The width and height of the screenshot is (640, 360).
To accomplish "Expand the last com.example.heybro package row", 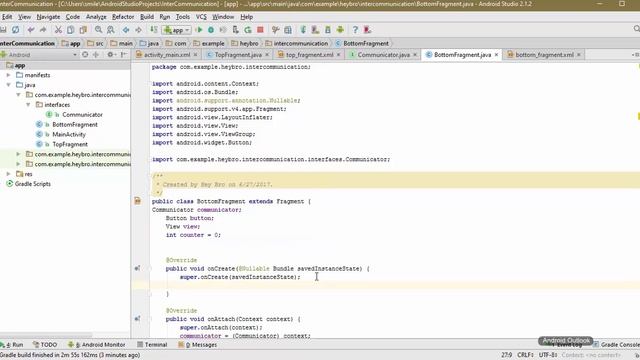I will [18, 164].
